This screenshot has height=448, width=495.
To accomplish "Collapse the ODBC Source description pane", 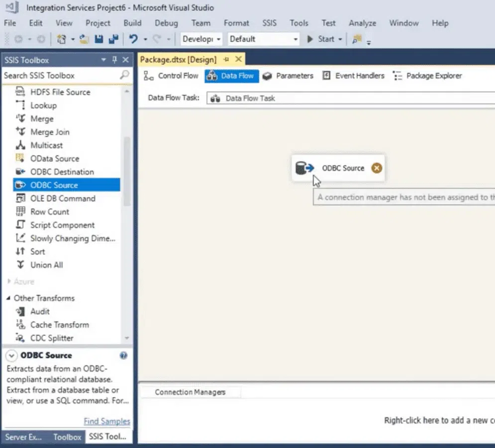I will pyautogui.click(x=11, y=355).
